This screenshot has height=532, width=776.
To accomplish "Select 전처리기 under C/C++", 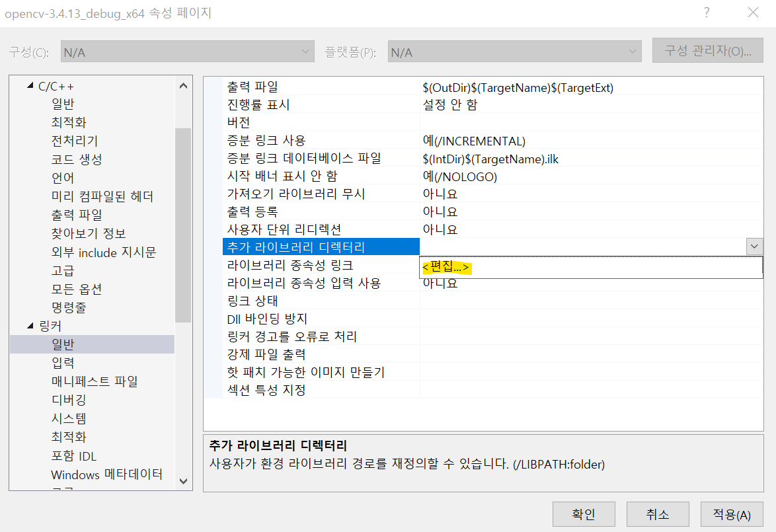I will [75, 141].
